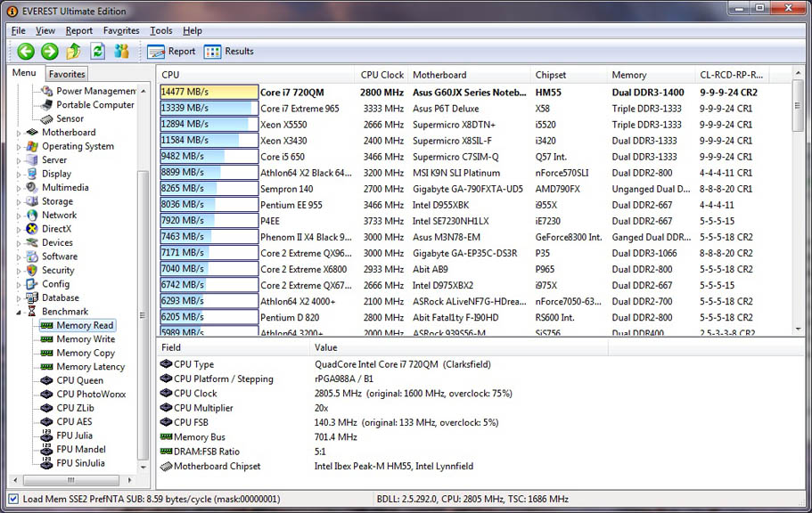
Task: Open the Report menu
Action: coord(78,30)
